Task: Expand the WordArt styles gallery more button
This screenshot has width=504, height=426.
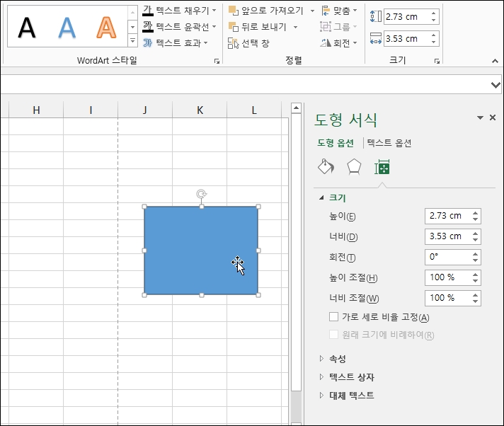Action: pyautogui.click(x=132, y=42)
